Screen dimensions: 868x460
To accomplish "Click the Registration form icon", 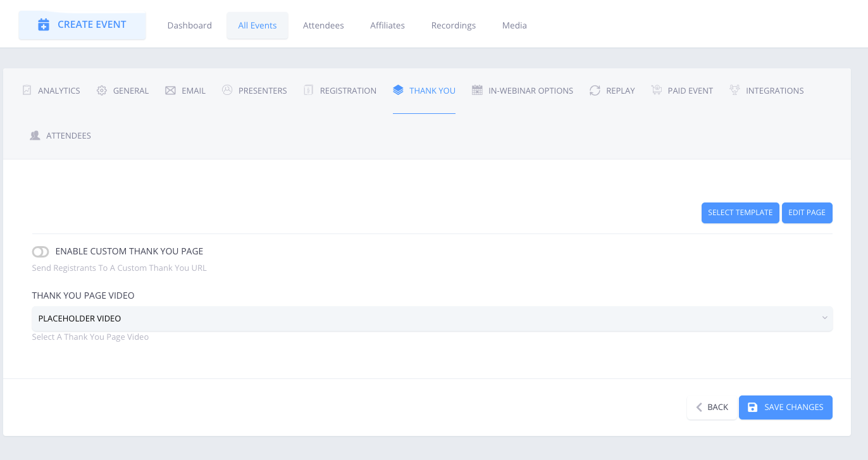I will (308, 90).
